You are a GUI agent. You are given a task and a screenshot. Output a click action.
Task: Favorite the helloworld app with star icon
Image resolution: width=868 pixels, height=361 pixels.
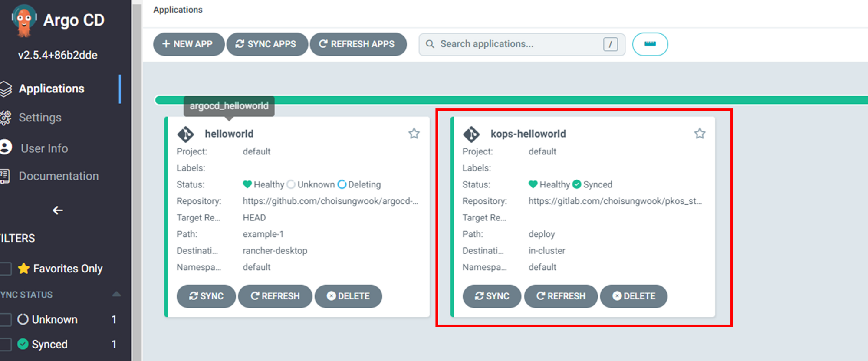(414, 133)
